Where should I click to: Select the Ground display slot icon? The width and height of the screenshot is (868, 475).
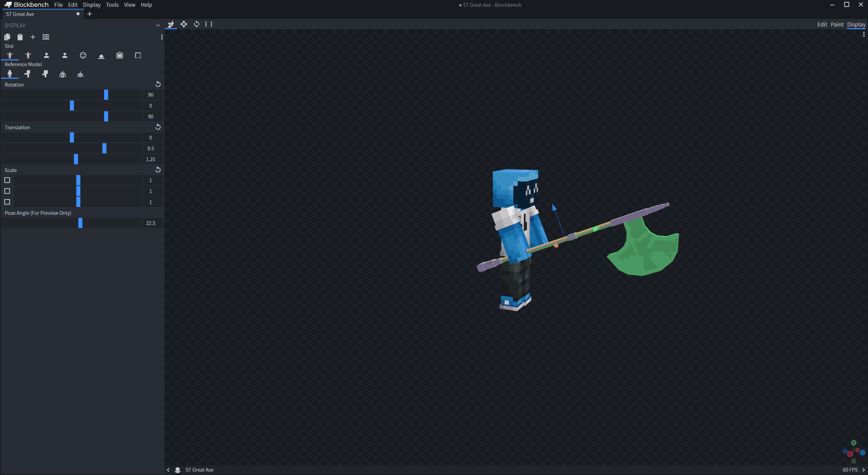101,56
